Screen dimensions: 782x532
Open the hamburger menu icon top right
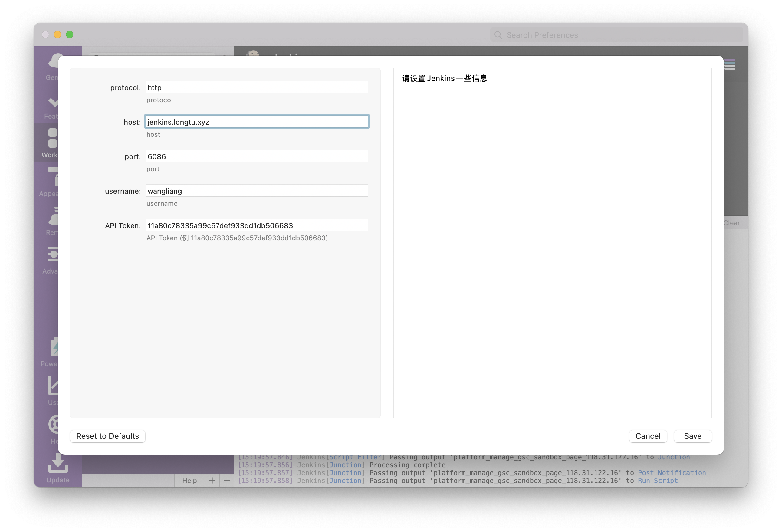click(x=730, y=64)
